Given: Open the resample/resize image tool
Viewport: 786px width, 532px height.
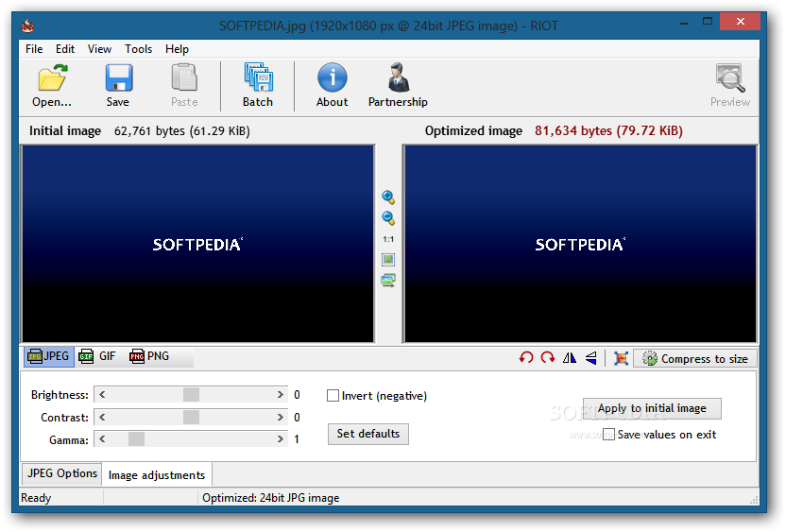Looking at the screenshot, I should click(621, 358).
